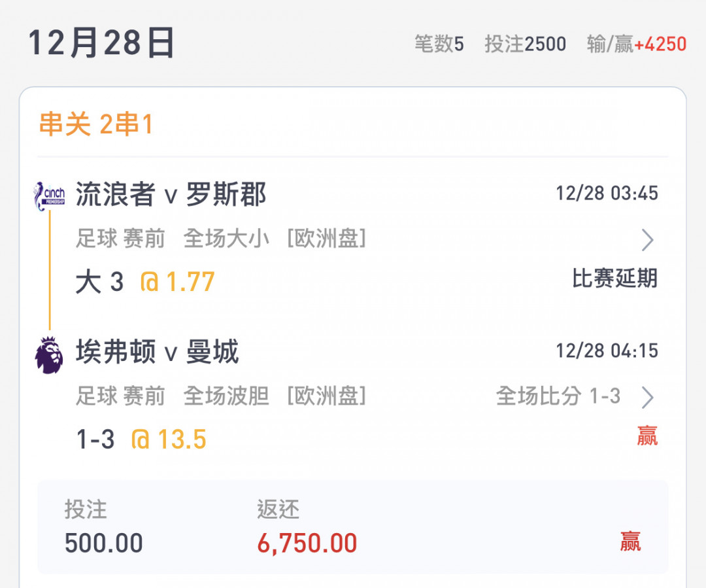Select the 串关 2串1 bet header
This screenshot has height=588, width=706.
tap(96, 124)
